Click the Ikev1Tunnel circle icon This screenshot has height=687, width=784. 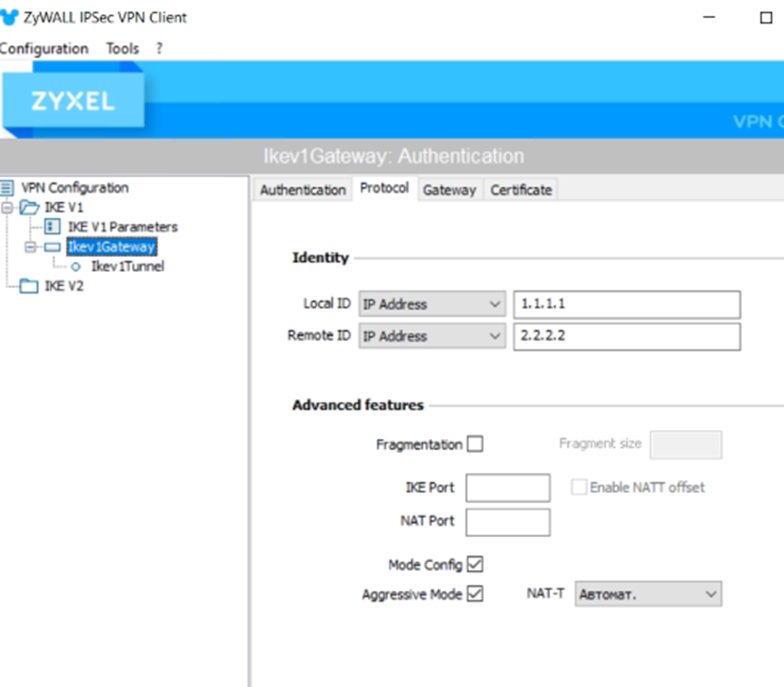tap(75, 267)
